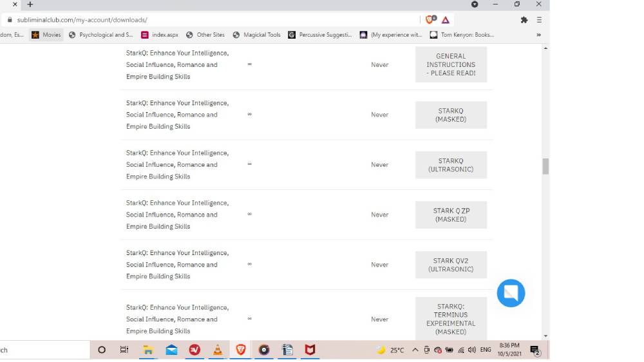Viewport: 644px width, 362px height.
Task: Open the Other Sites bookmark
Action: coord(205,35)
